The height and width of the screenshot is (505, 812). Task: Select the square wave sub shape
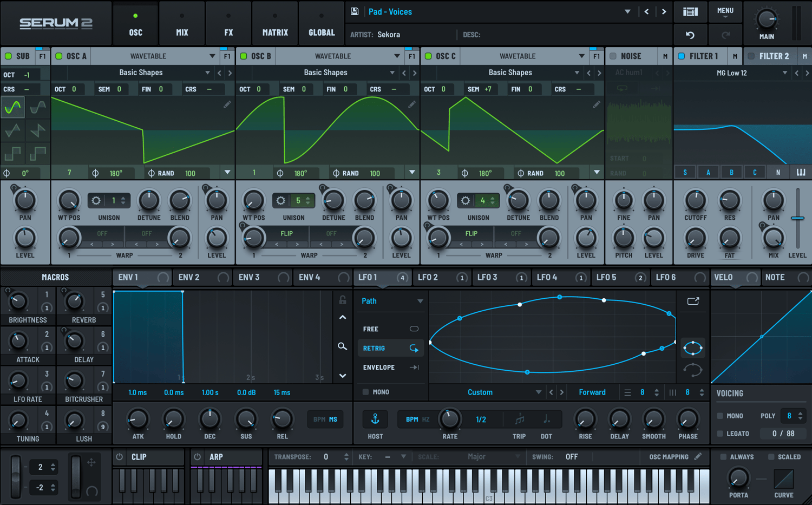point(12,154)
